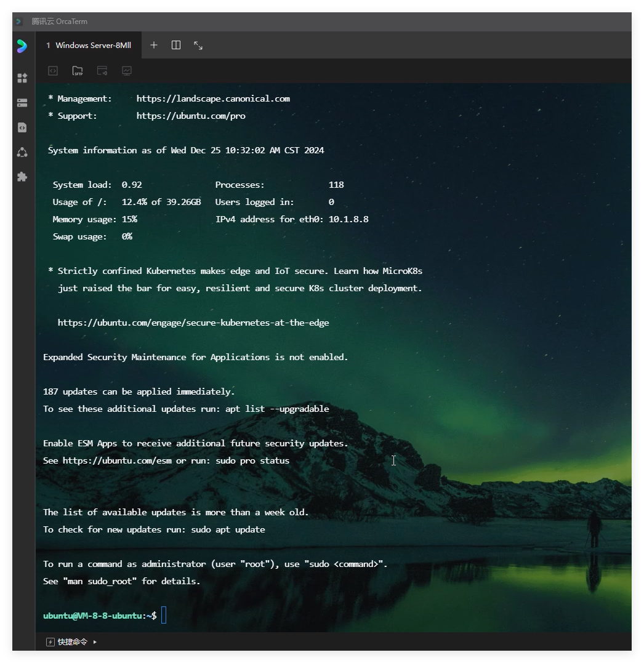
Task: Open the performance monitor toolbar icon
Action: (127, 71)
